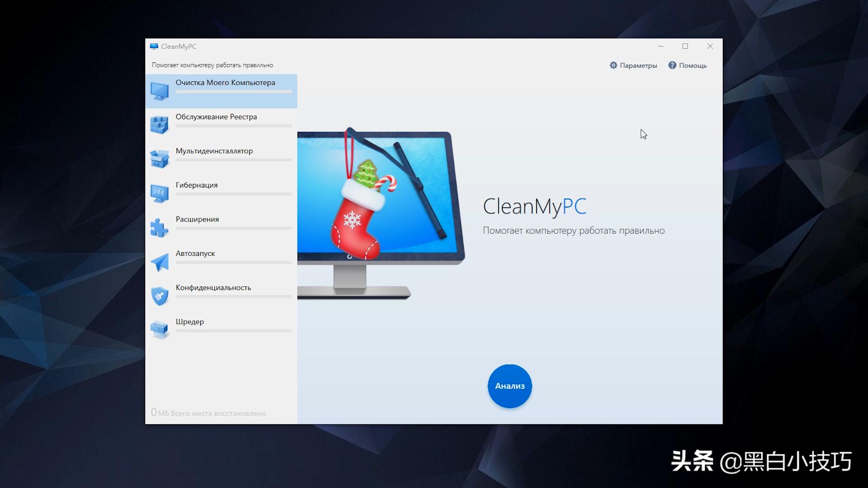Click the Шредер shredder icon

[x=160, y=330]
